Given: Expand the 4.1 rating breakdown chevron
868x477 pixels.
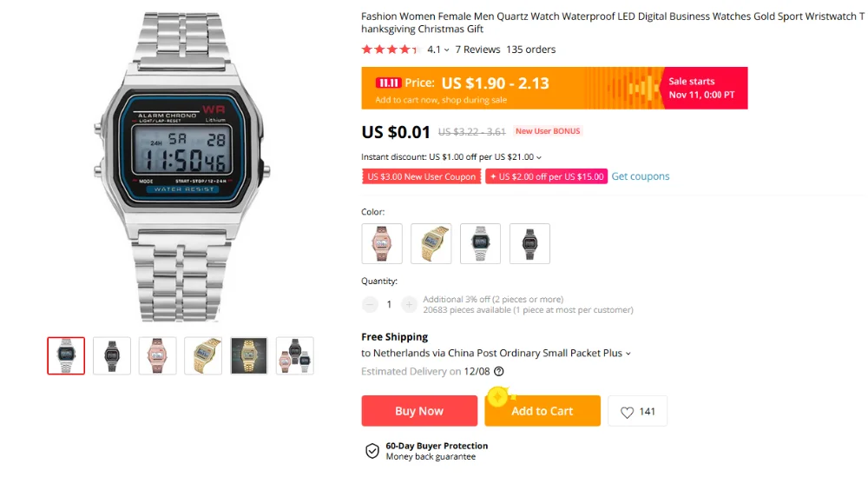Looking at the screenshot, I should coord(447,50).
